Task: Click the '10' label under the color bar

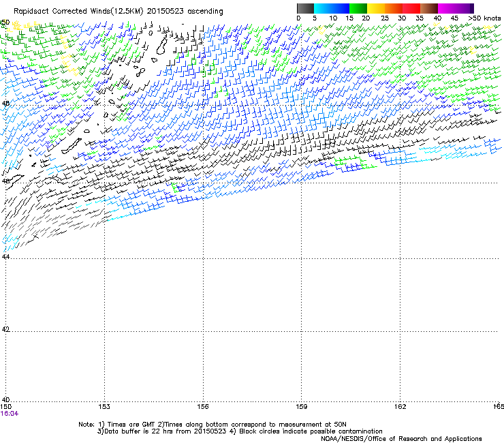Action: click(333, 18)
